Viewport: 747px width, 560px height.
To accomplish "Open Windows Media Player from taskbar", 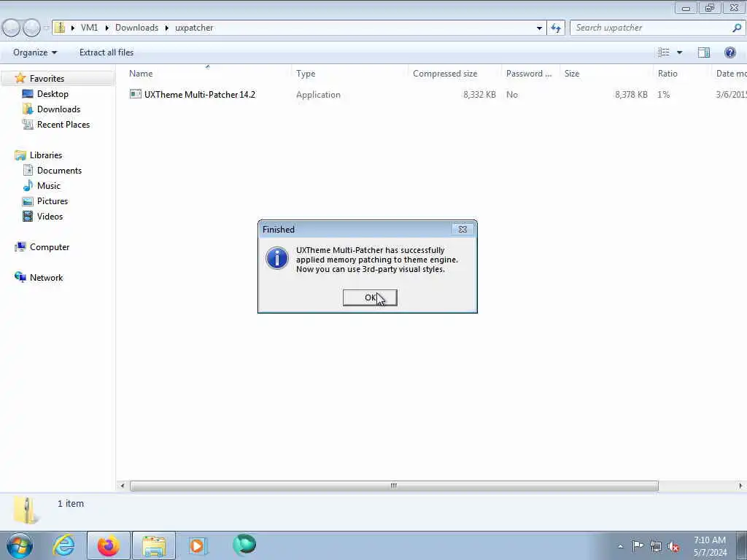I will (197, 545).
